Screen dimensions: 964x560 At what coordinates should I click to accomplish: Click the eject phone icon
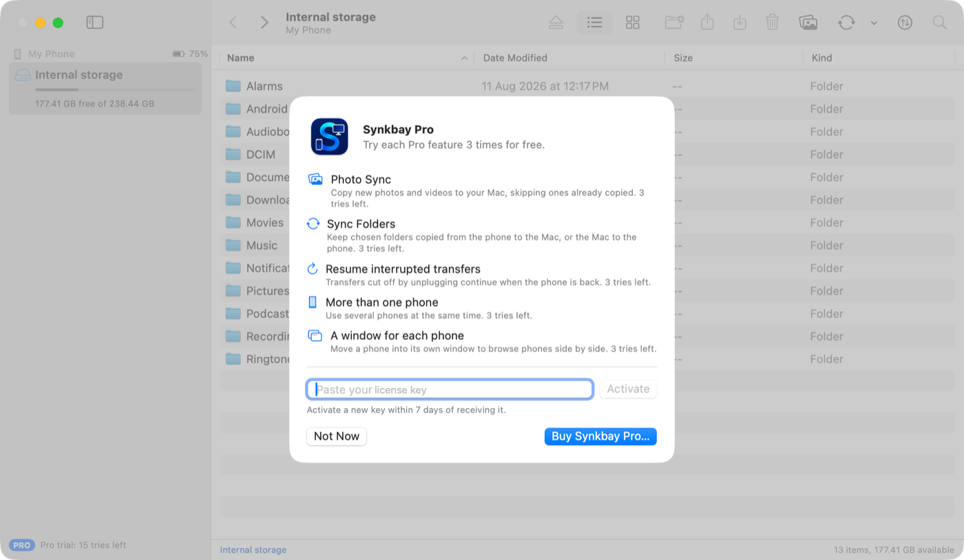click(x=556, y=23)
